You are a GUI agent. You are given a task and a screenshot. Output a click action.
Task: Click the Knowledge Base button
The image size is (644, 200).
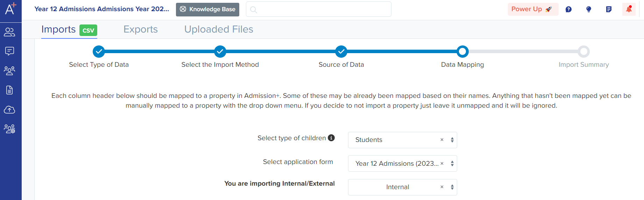207,9
